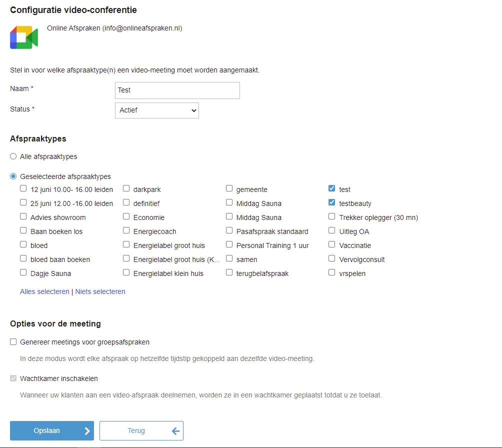This screenshot has width=502, height=448.
Task: Click the Naam text field
Action: pyautogui.click(x=177, y=90)
